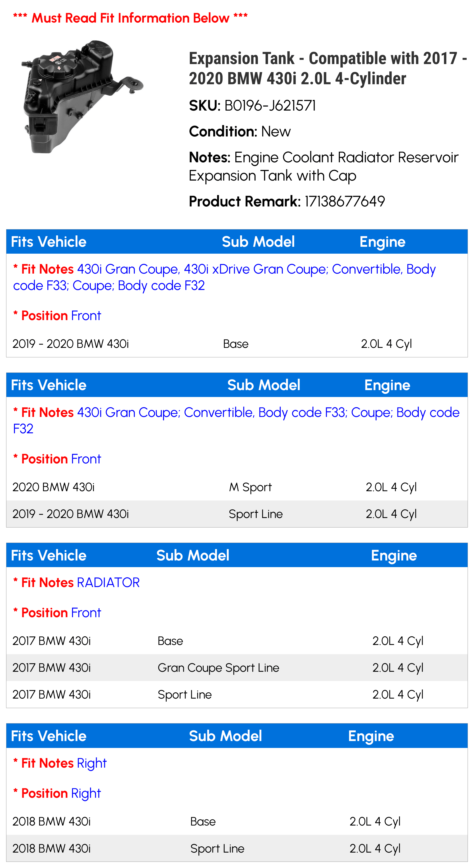Viewport: 474px width, 868px height.
Task: Select the 2020 BMW 430i M Sport row
Action: pos(237,487)
